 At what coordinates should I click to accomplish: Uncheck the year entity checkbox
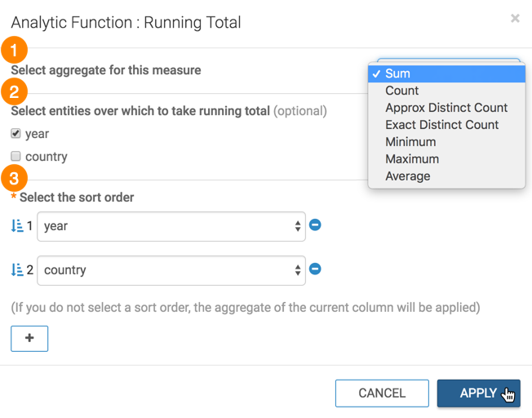pos(16,134)
